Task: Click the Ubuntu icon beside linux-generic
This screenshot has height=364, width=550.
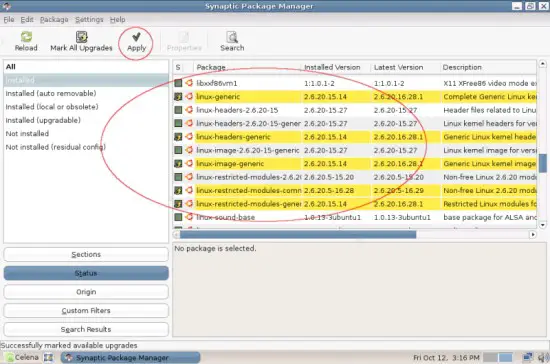Action: pyautogui.click(x=189, y=96)
